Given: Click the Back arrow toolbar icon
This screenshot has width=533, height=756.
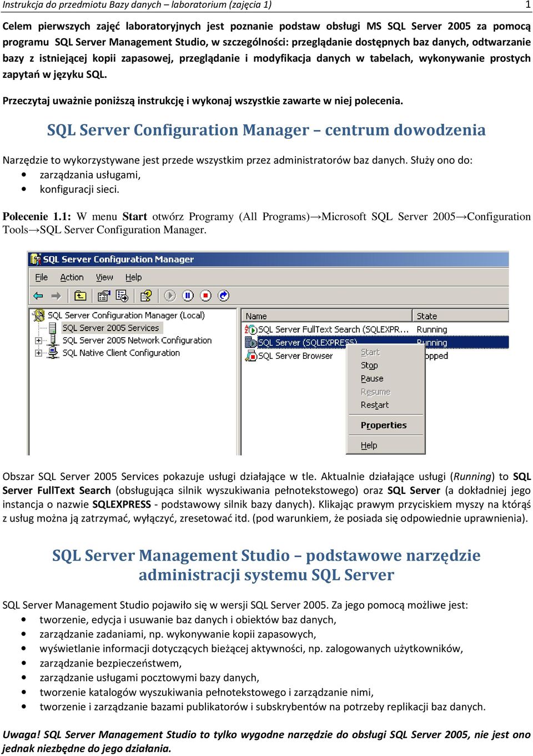Looking at the screenshot, I should click(38, 296).
